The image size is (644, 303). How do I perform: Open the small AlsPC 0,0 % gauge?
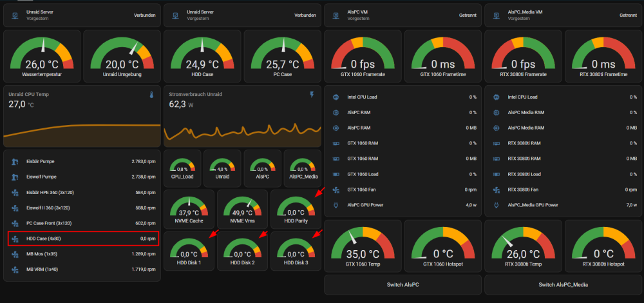(263, 168)
